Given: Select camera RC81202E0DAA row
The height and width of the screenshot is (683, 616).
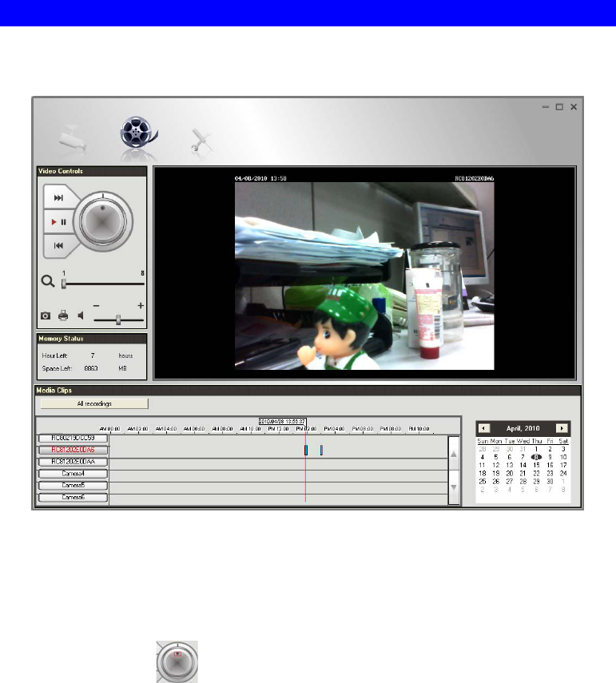Looking at the screenshot, I should 73,461.
